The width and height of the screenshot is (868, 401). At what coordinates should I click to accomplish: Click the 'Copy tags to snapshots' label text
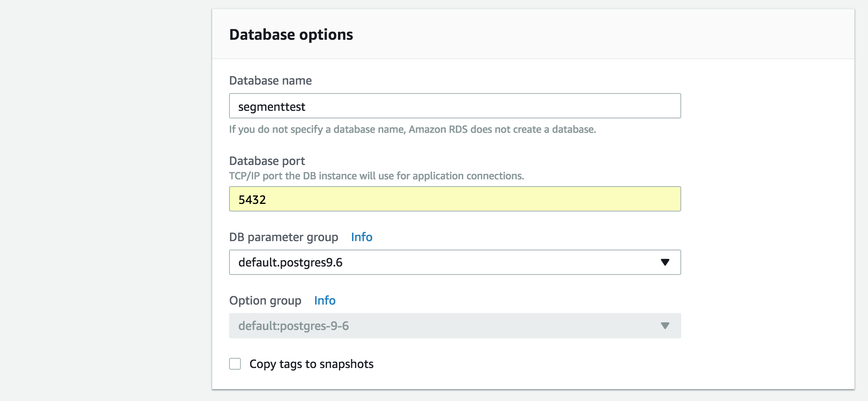[311, 364]
